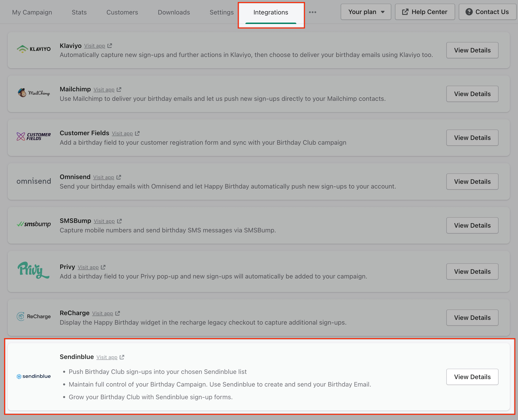The height and width of the screenshot is (420, 518).
Task: Click the ReCharge logo icon
Action: [x=21, y=316]
